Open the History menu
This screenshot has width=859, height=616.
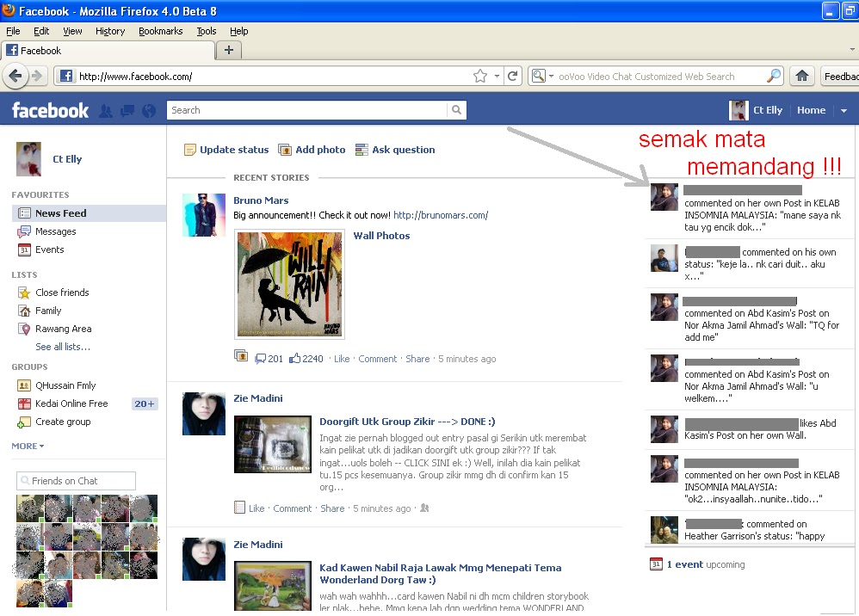(110, 31)
